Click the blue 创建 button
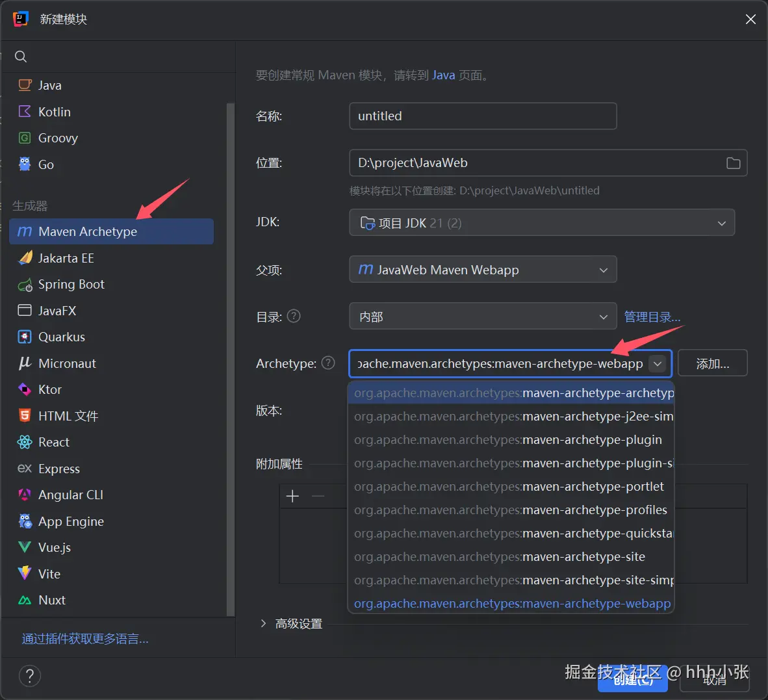The width and height of the screenshot is (768, 700). (x=632, y=679)
